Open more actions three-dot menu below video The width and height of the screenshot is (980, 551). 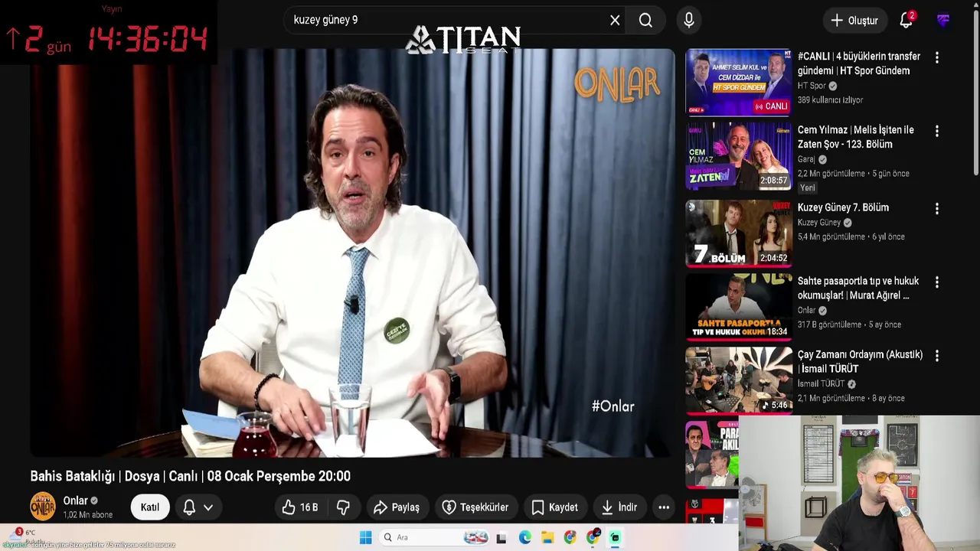click(664, 507)
